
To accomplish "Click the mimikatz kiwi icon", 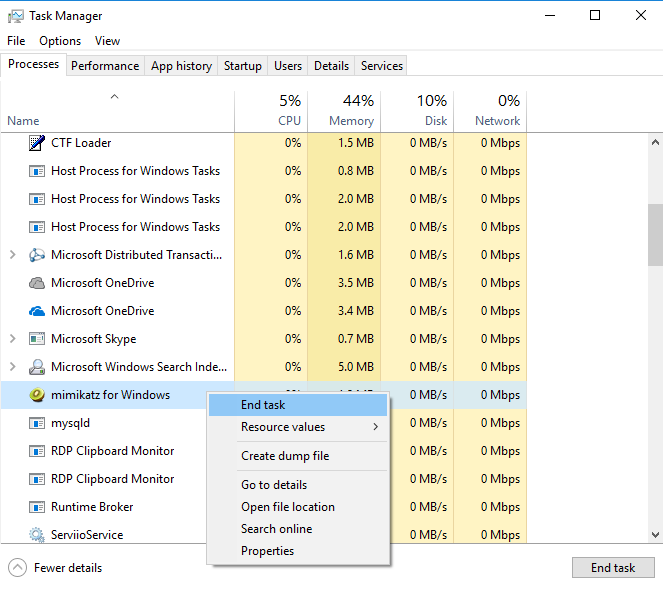I will [37, 395].
